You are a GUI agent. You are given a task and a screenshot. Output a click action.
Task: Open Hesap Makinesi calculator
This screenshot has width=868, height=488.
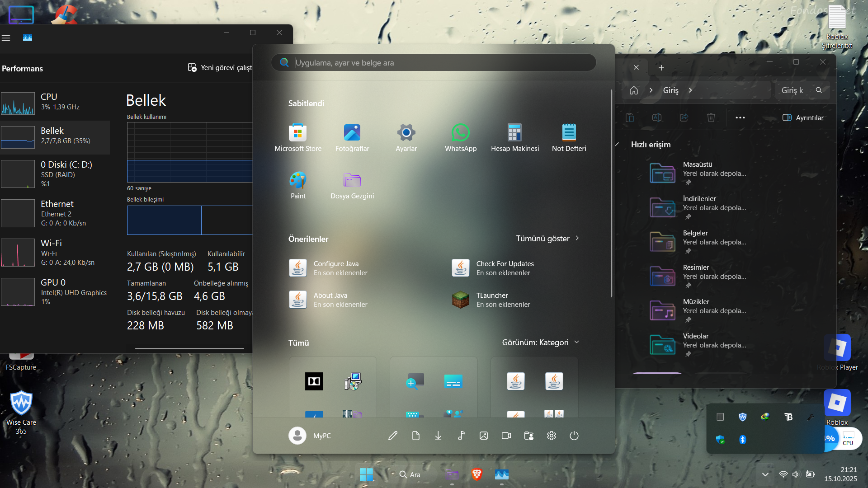[x=515, y=138]
